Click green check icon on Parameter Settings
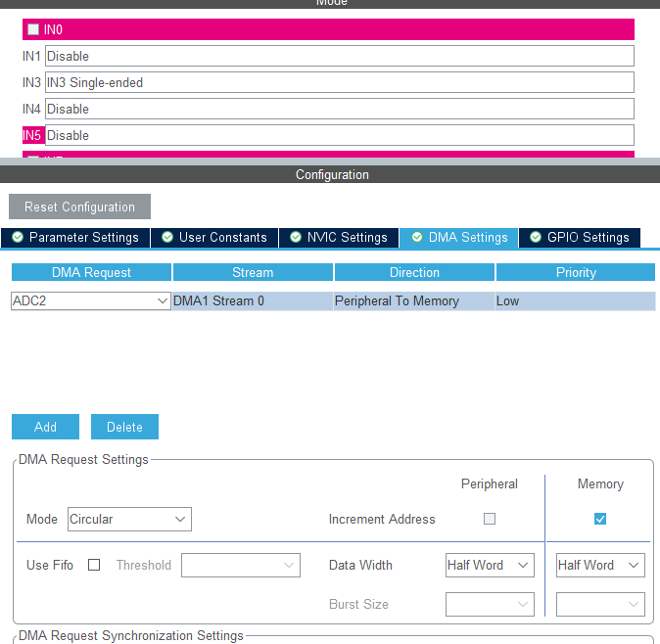The height and width of the screenshot is (644, 660). pos(18,237)
